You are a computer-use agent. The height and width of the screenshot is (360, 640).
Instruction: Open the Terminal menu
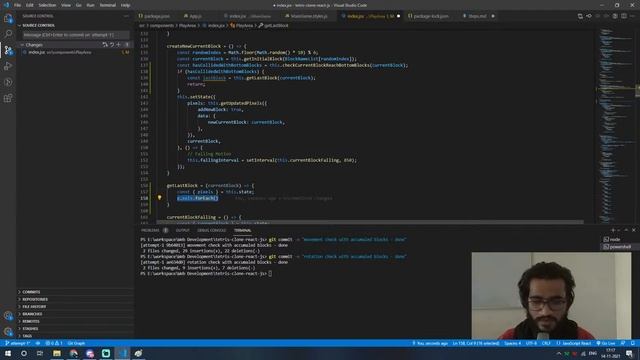(x=107, y=5)
